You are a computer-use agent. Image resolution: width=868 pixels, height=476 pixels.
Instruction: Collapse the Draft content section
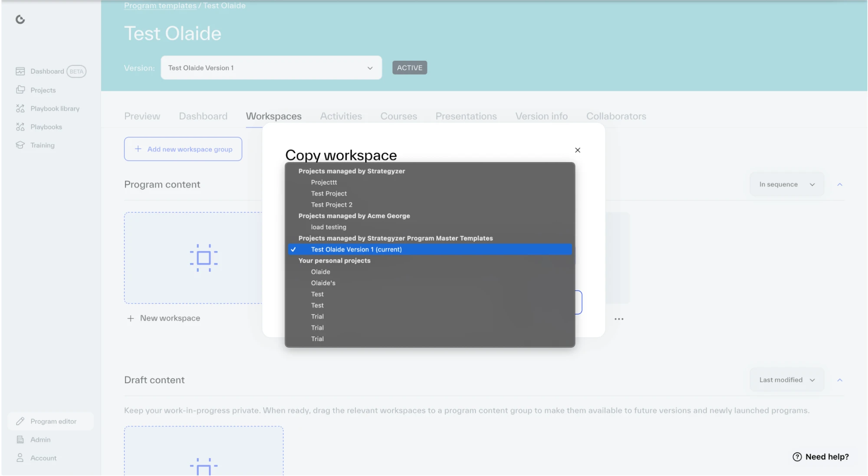840,380
